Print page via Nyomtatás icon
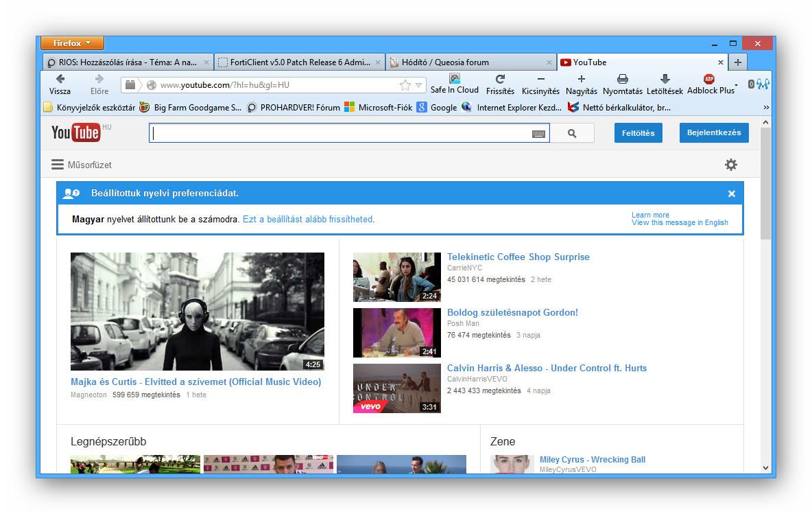The height and width of the screenshot is (514, 812). [x=623, y=80]
